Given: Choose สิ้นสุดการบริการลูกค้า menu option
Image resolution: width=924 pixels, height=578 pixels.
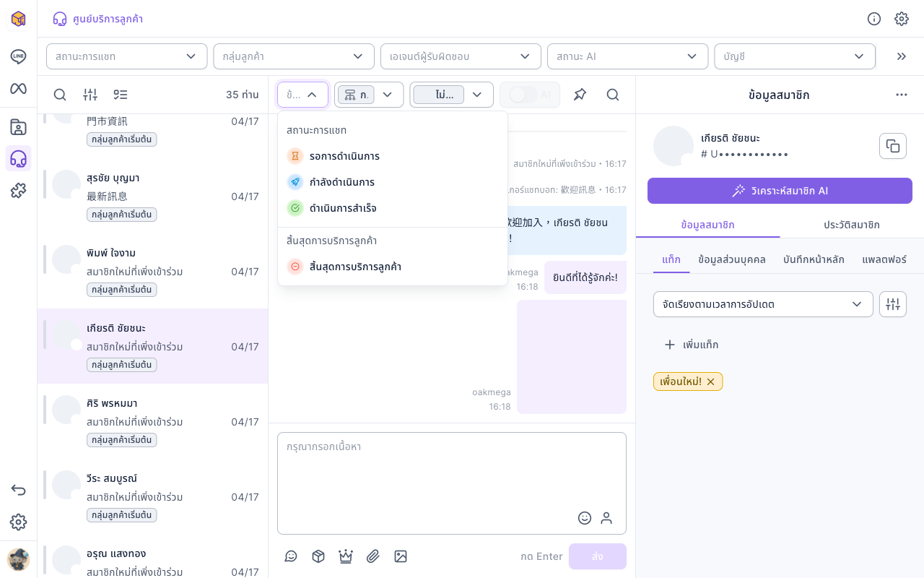Looking at the screenshot, I should [x=393, y=267].
